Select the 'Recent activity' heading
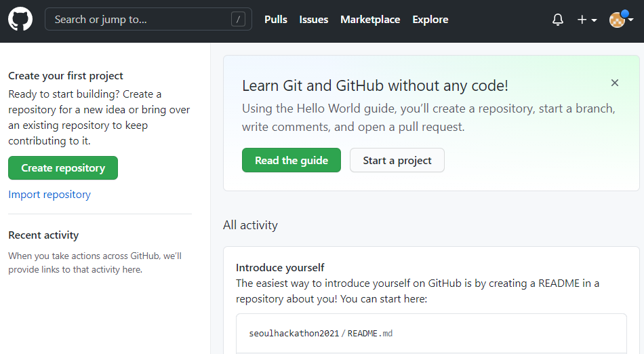This screenshot has height=354, width=644. pos(43,235)
